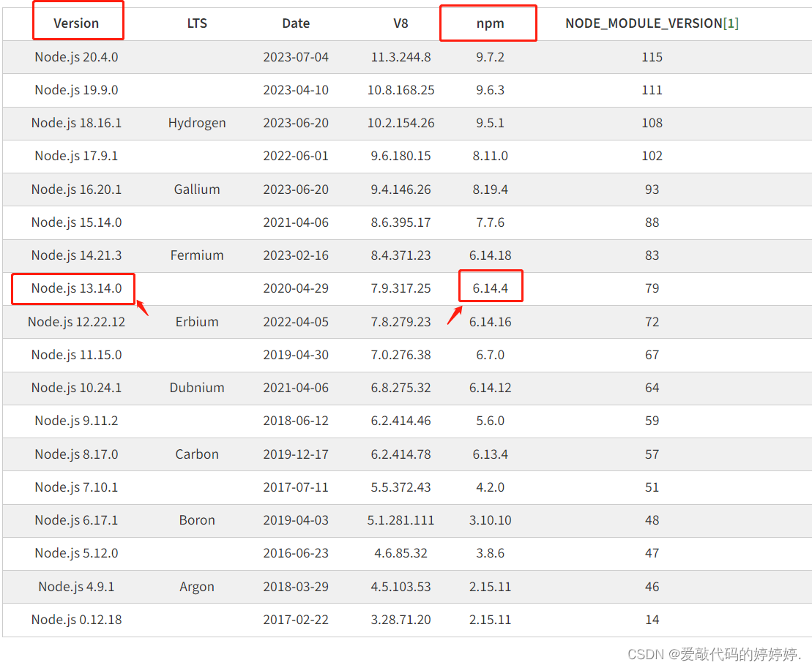Click the date 2017-02-22
The height and width of the screenshot is (668, 812).
296,620
